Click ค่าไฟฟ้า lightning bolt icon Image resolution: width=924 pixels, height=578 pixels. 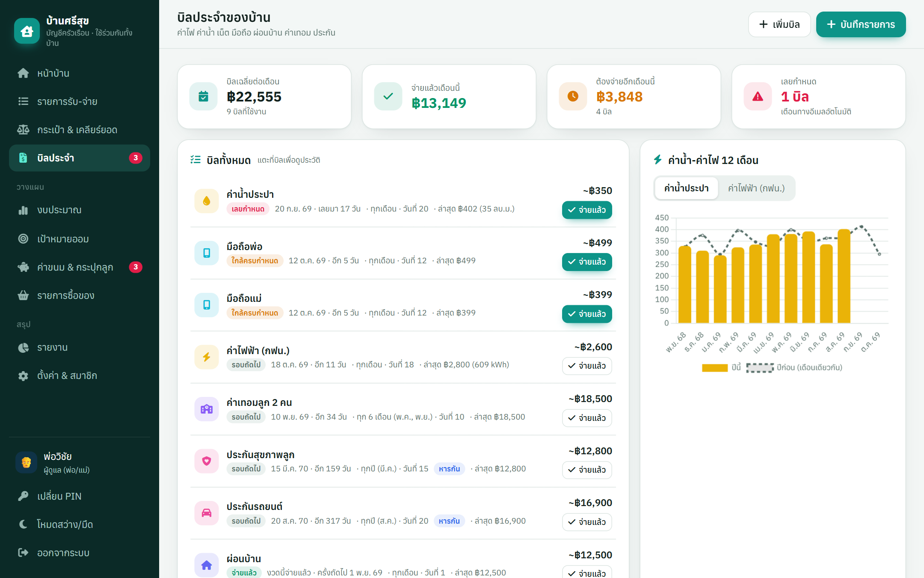(x=207, y=357)
